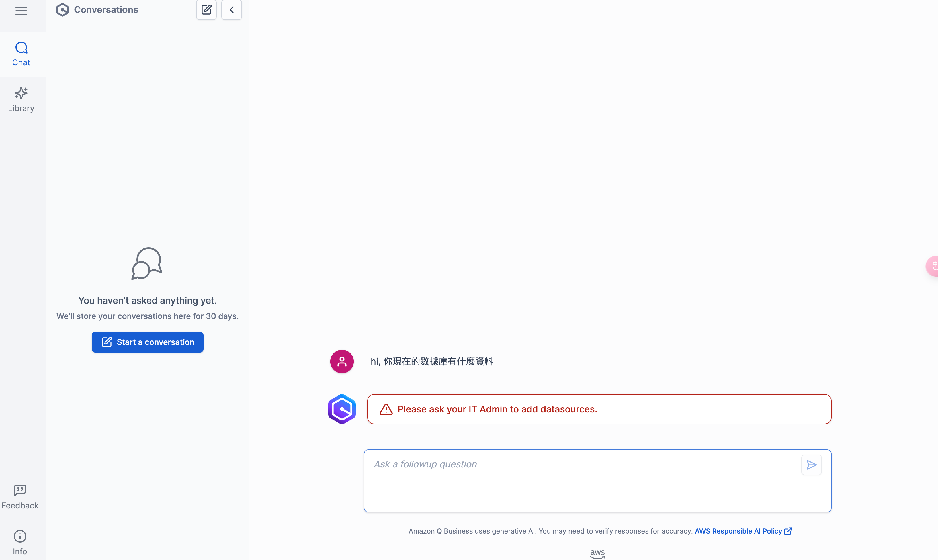938x560 pixels.
Task: Click the collapse sidebar arrow icon
Action: [x=231, y=9]
